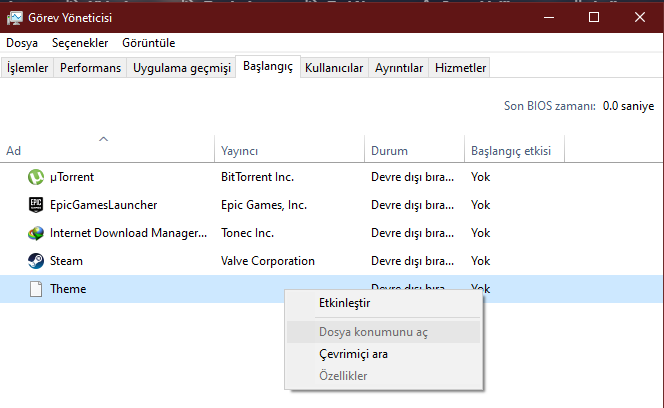Select the Başlangıç tab
Viewport: 664px width, 408px height.
click(x=268, y=67)
